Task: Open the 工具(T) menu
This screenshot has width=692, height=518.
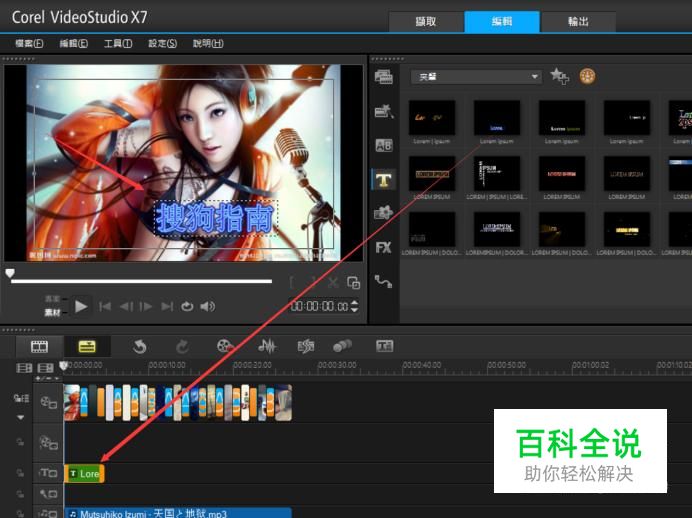Action: coord(118,43)
